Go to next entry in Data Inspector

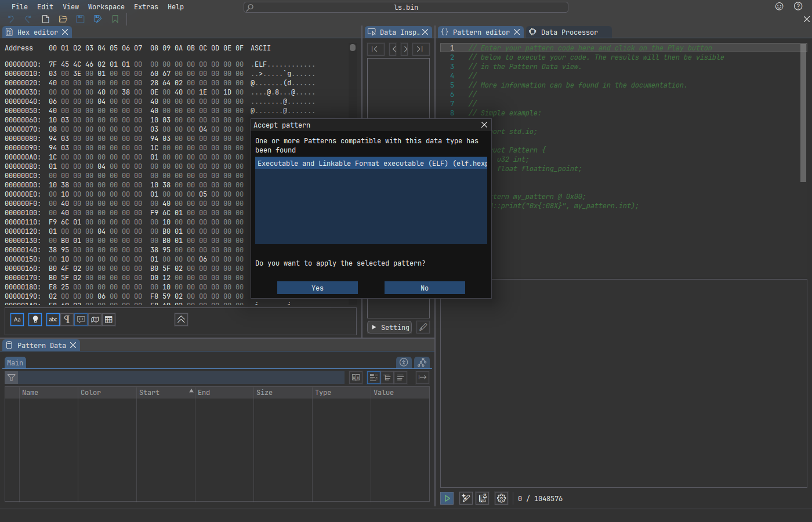click(405, 49)
